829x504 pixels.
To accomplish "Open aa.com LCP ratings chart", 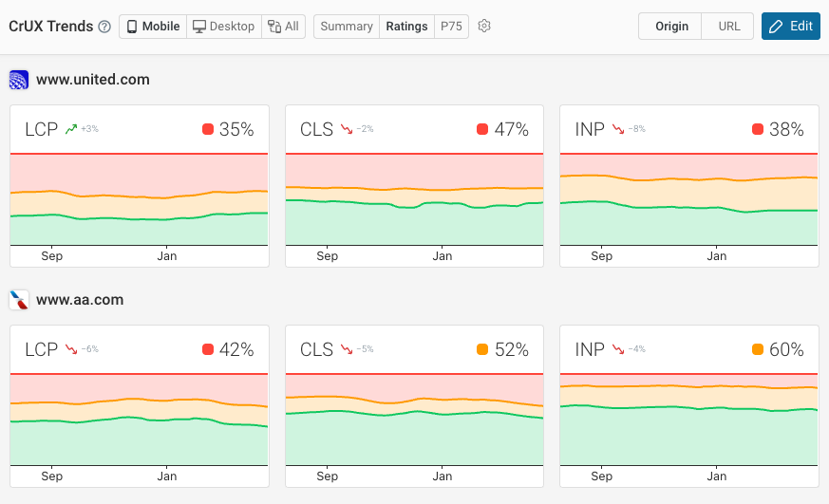I will point(139,420).
